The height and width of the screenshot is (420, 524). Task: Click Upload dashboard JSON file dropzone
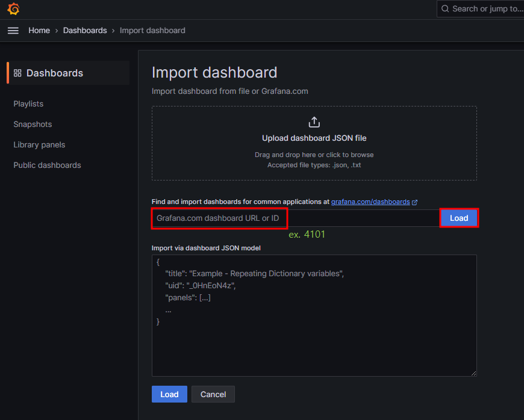click(x=314, y=143)
